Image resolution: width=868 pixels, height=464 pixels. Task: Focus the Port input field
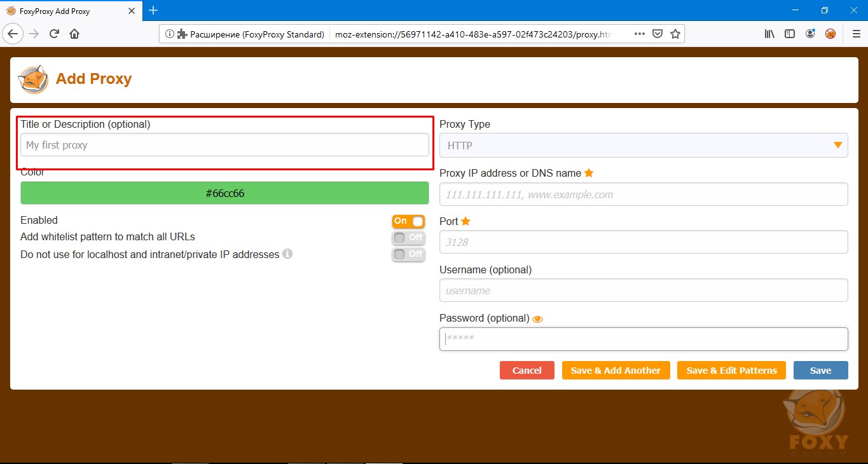coord(644,242)
